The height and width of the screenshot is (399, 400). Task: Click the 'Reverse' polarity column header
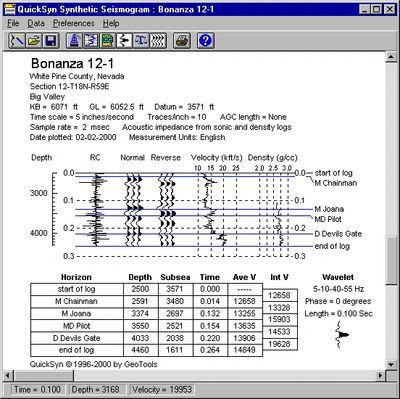pos(166,158)
